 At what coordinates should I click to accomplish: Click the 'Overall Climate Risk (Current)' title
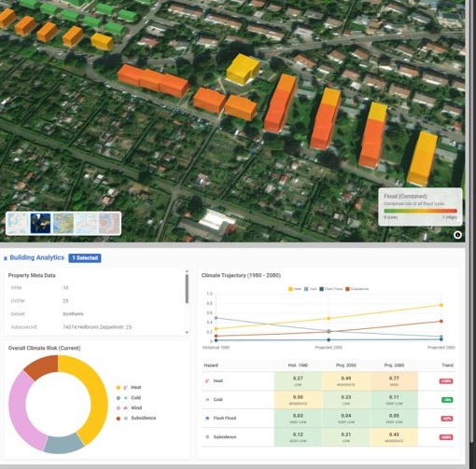pos(44,348)
